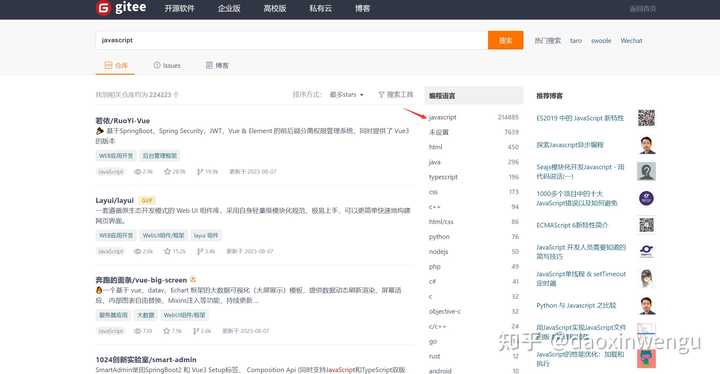Click the QR thumbnail beside ECMAScript 6新特性简介
Screen dimensions: 720x374
coord(646,225)
